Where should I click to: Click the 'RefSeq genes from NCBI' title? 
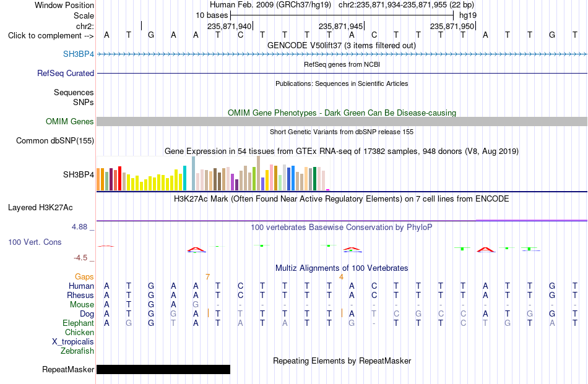pos(342,64)
